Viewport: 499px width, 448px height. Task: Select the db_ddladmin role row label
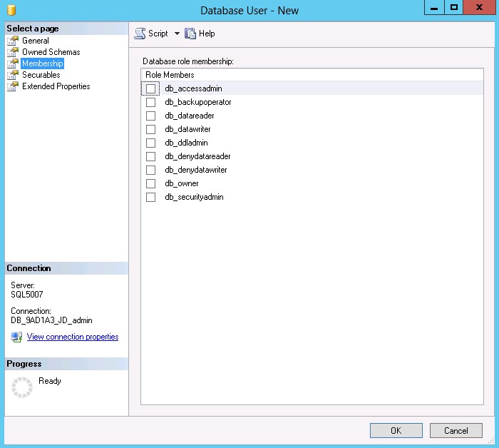pyautogui.click(x=187, y=143)
